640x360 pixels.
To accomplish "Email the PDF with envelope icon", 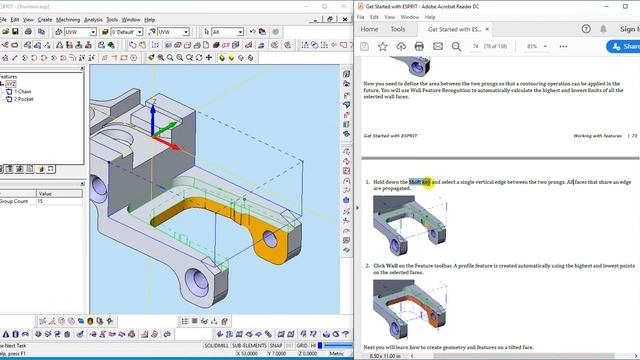I will (438, 47).
